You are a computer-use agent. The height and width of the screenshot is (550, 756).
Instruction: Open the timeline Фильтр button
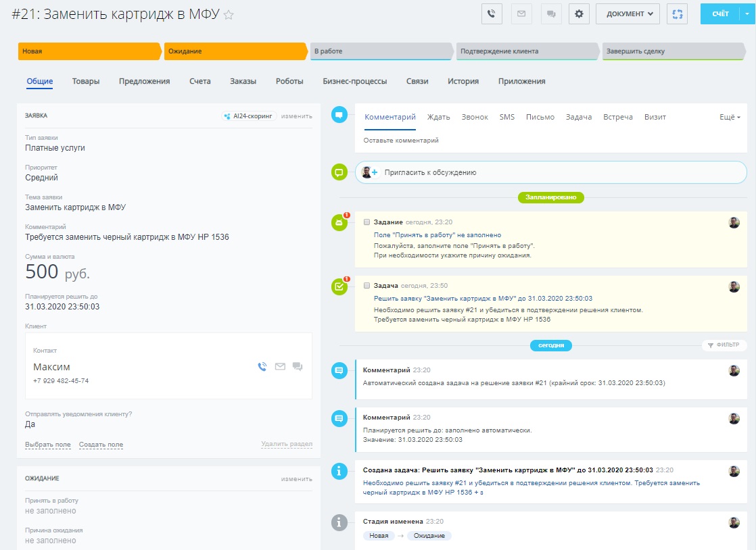(724, 345)
